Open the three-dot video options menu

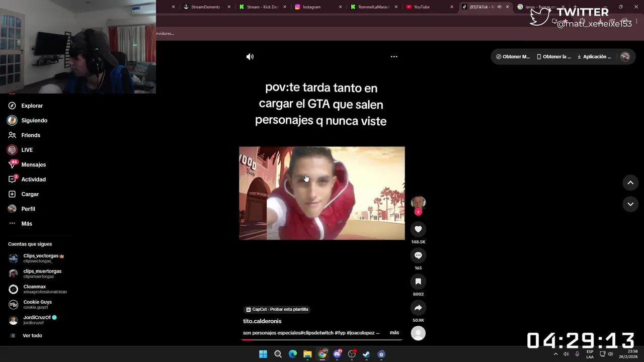pyautogui.click(x=394, y=57)
